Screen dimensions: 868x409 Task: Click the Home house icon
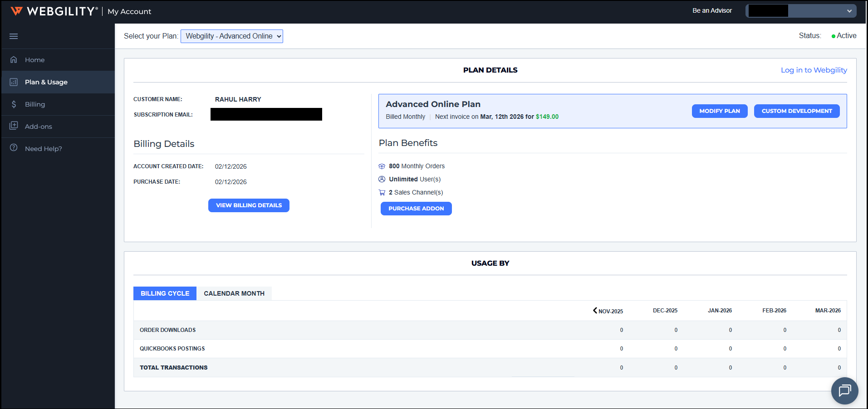click(14, 60)
